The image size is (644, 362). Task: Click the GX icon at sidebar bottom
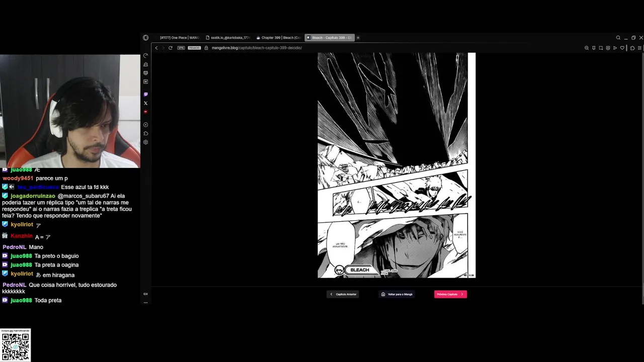[145, 294]
